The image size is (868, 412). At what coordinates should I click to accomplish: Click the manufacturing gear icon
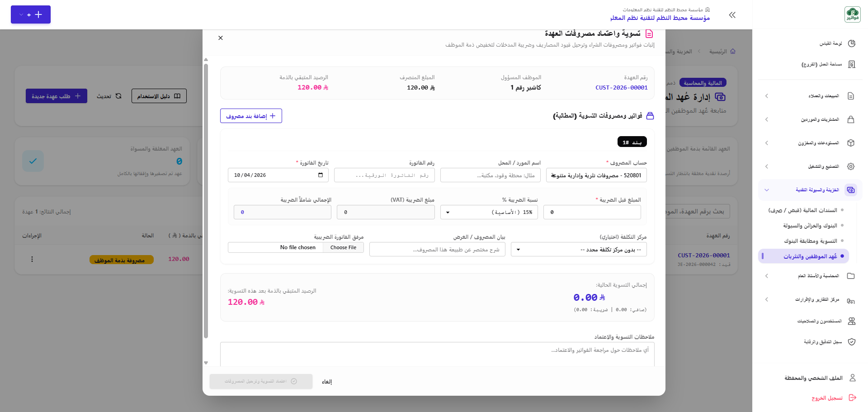[x=851, y=166]
